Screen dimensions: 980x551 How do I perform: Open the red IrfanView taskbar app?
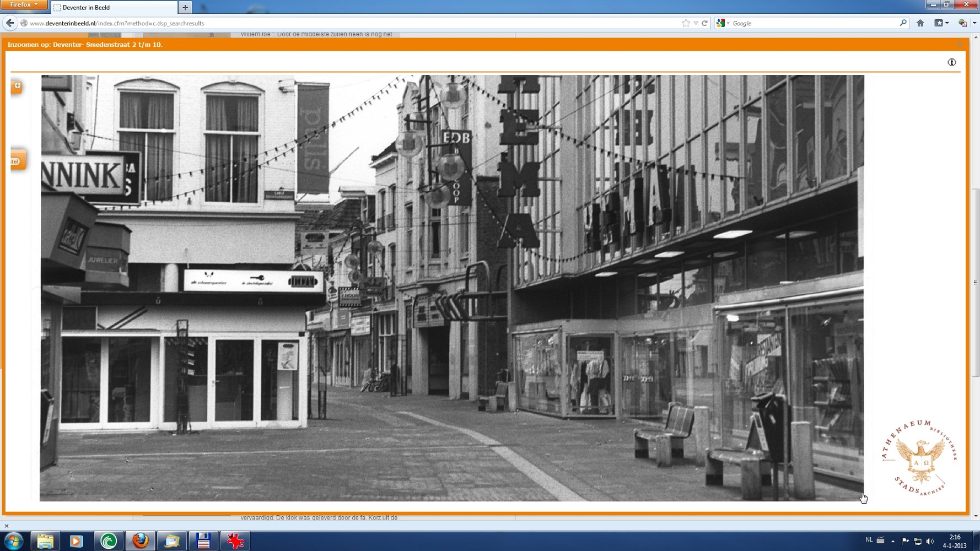tap(235, 541)
